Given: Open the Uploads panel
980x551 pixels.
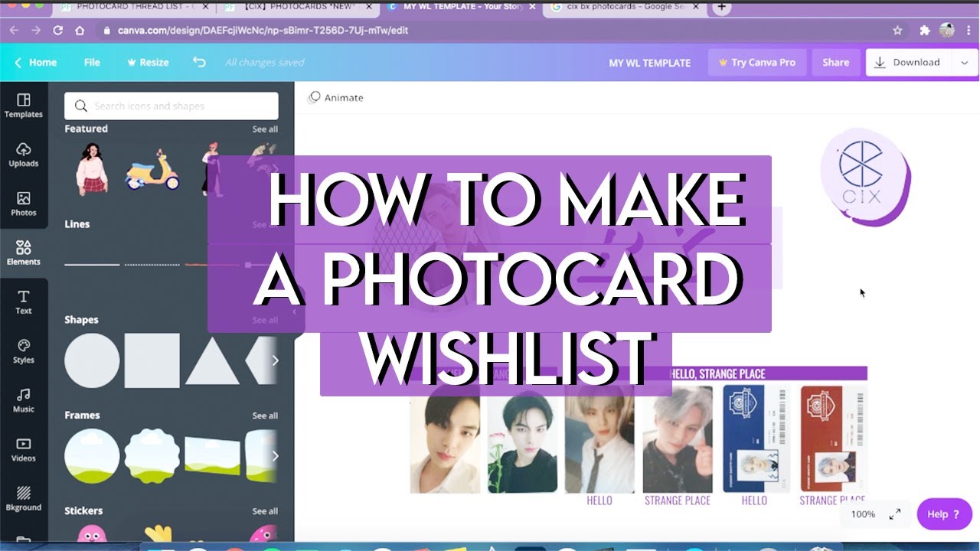Looking at the screenshot, I should (x=24, y=155).
